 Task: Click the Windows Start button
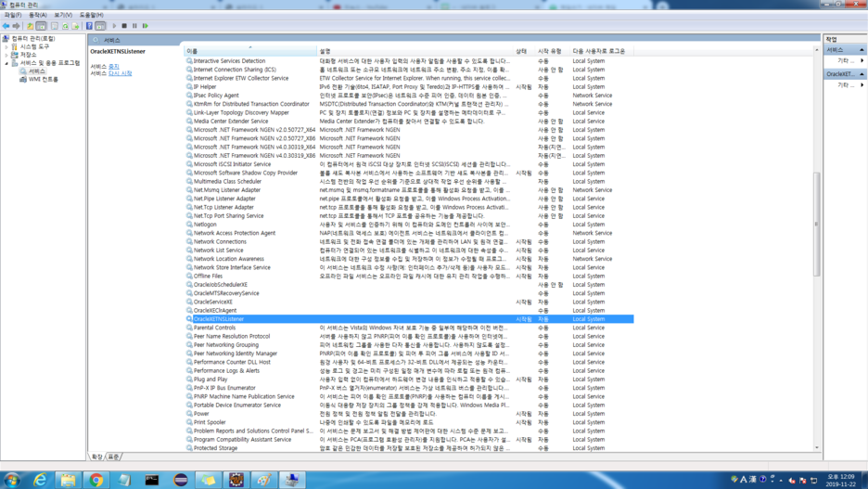tap(12, 480)
